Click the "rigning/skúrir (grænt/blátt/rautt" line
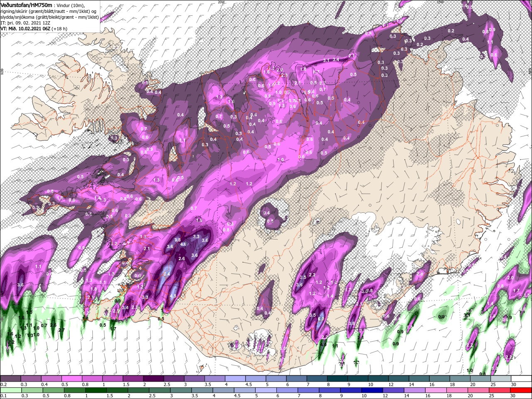532x399 pixels. (x=49, y=11)
